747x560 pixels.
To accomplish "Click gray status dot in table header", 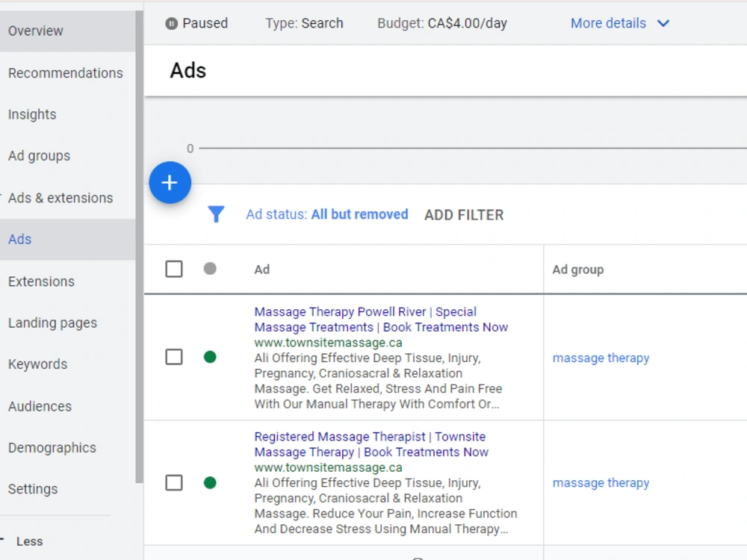I will tap(210, 269).
